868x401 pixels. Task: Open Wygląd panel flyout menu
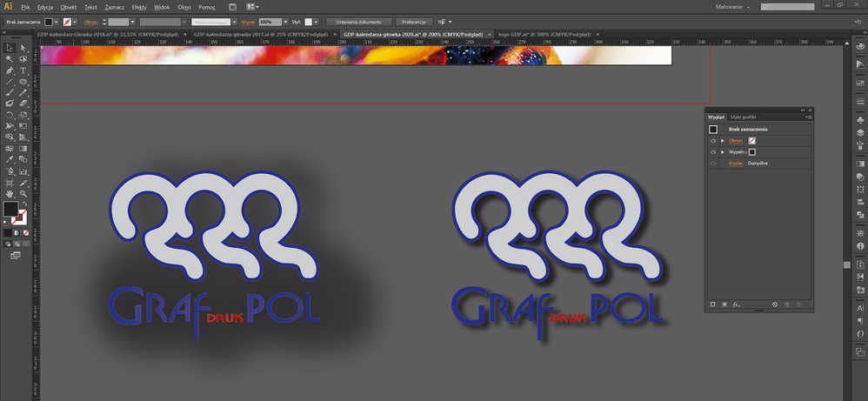click(810, 117)
